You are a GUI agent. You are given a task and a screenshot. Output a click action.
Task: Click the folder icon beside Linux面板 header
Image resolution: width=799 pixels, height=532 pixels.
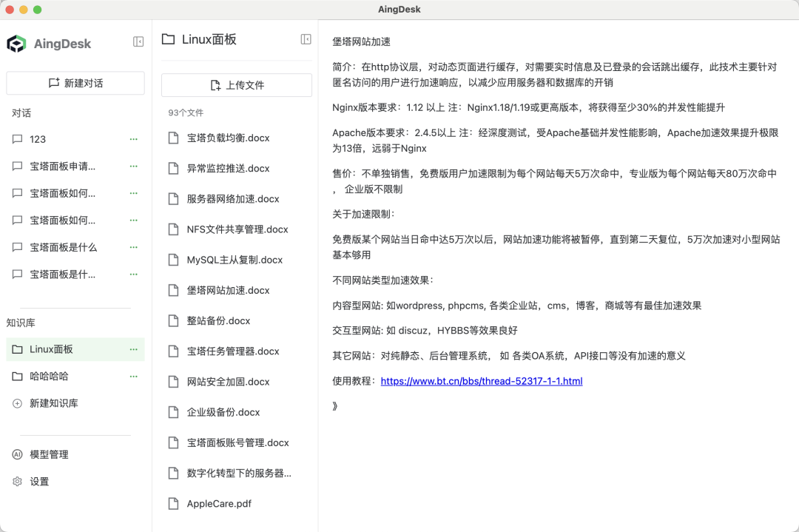(x=168, y=39)
